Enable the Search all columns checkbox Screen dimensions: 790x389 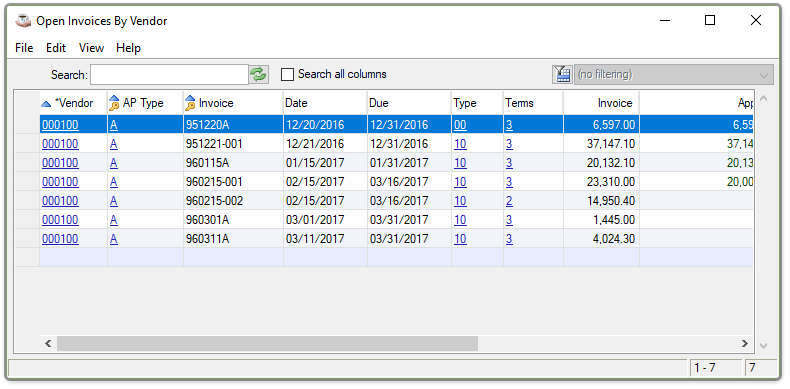(x=287, y=75)
